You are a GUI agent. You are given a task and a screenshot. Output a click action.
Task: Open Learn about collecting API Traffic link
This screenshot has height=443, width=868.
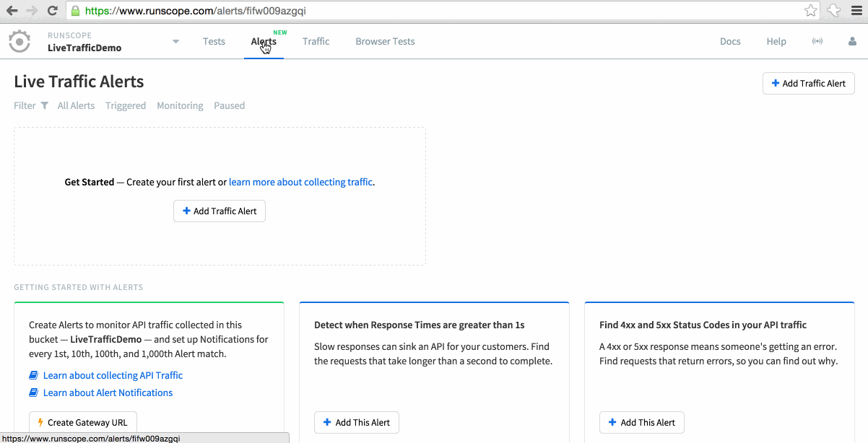point(113,375)
